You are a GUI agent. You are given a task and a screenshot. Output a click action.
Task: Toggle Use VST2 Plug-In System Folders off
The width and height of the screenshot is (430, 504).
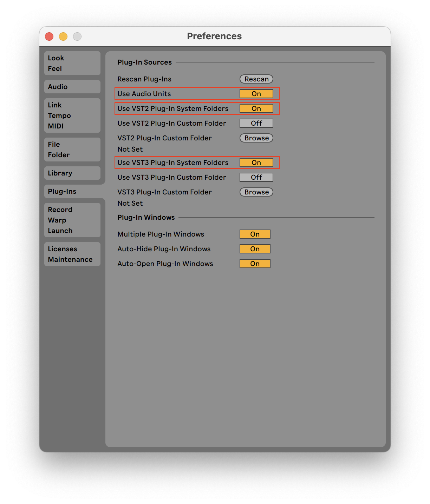256,108
